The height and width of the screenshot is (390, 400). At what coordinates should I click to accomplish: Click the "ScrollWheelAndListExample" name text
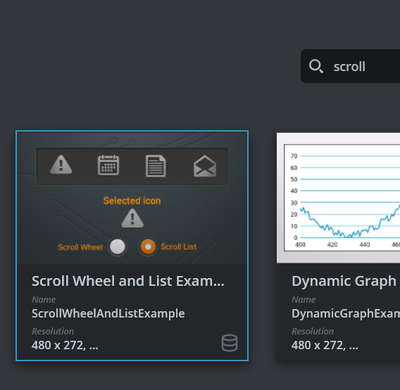108,313
